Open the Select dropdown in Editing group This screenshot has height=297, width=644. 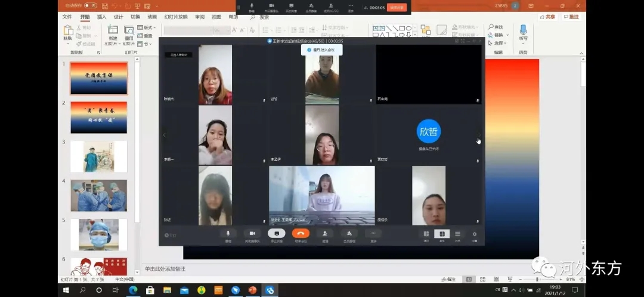click(x=499, y=43)
